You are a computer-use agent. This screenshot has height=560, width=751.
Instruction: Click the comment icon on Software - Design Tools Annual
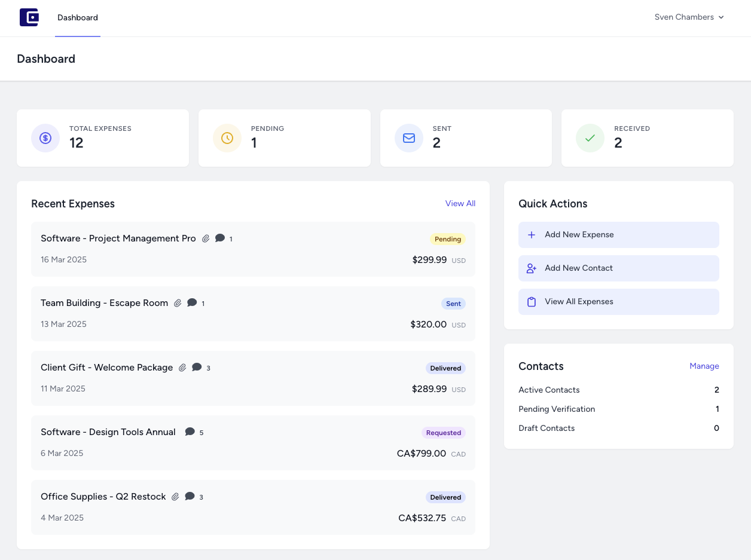point(190,432)
